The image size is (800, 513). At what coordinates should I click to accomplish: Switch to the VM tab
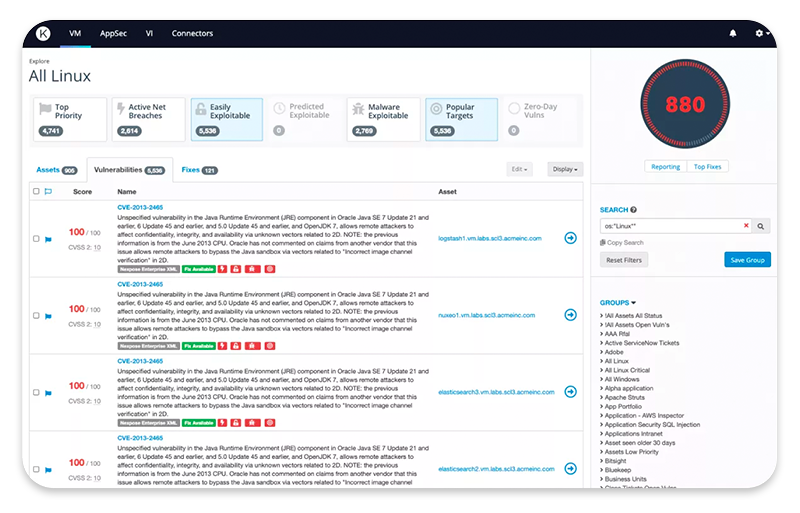tap(75, 33)
